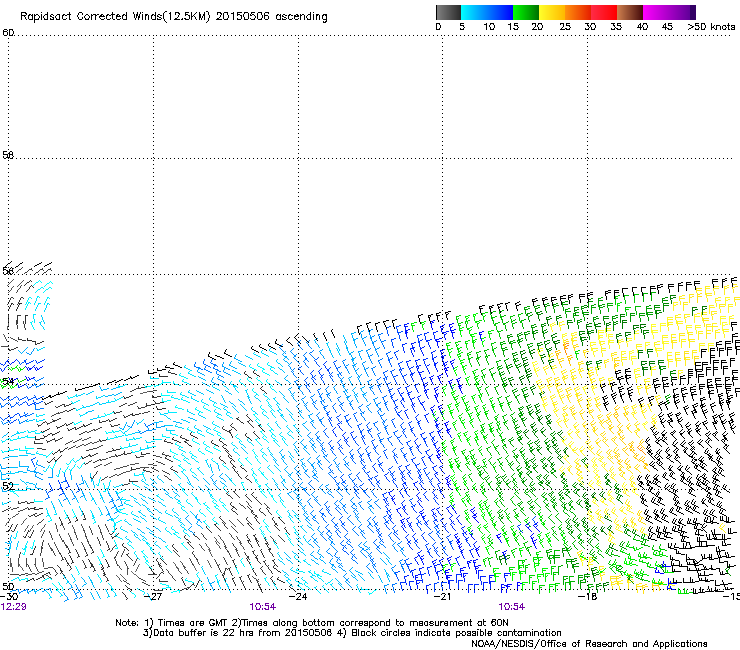Click the latitude label 60

[x=8, y=33]
